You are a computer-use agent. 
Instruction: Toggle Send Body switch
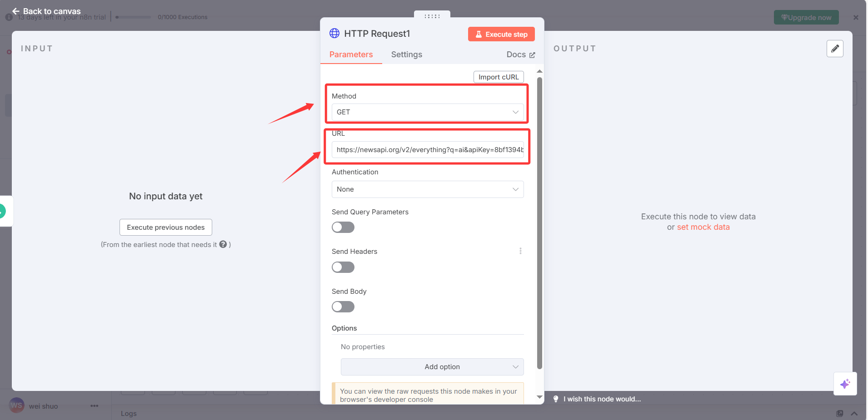[x=343, y=306]
